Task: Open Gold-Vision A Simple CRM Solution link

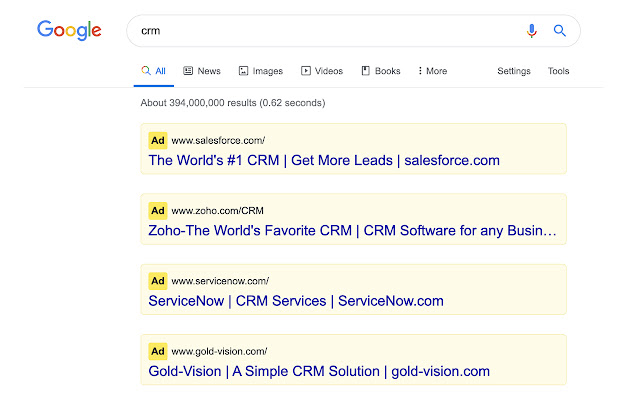Action: tap(319, 371)
